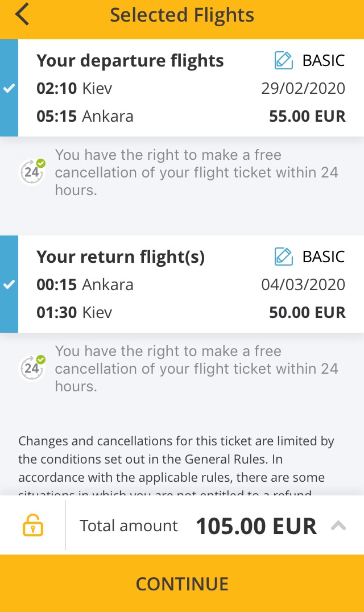Image resolution: width=364 pixels, height=612 pixels.
Task: Edit departure flight pencil icon
Action: point(283,60)
